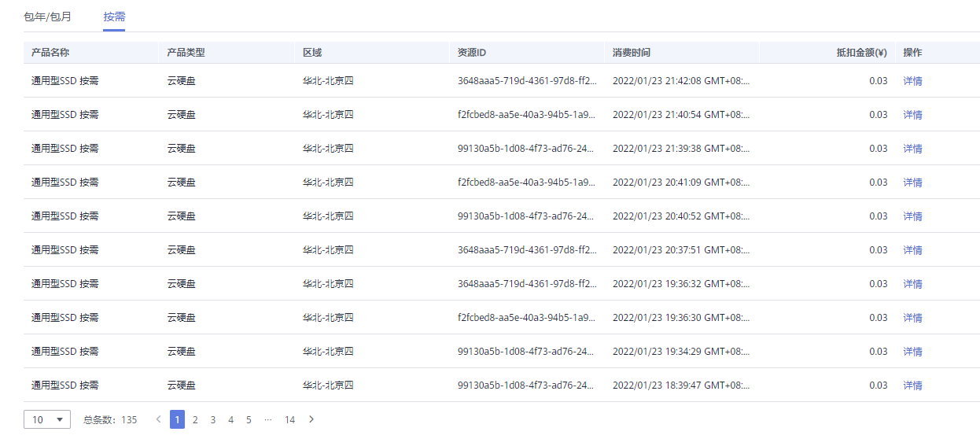
Task: Open the page size dropdown showing 10
Action: click(47, 419)
